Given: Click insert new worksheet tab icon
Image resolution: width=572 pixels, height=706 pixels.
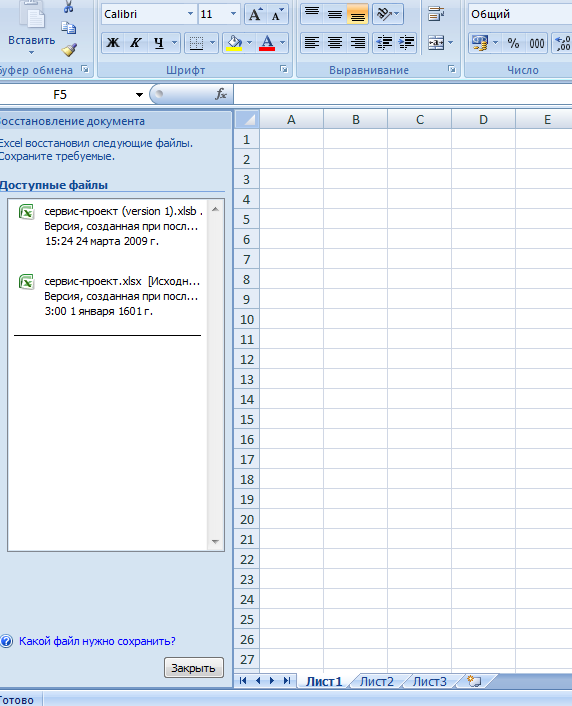Looking at the screenshot, I should 474,681.
